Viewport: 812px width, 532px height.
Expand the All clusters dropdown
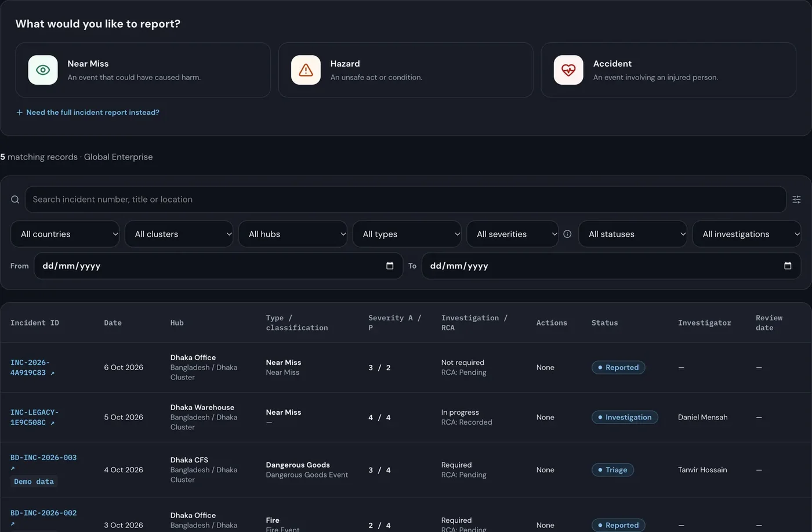[x=179, y=234]
